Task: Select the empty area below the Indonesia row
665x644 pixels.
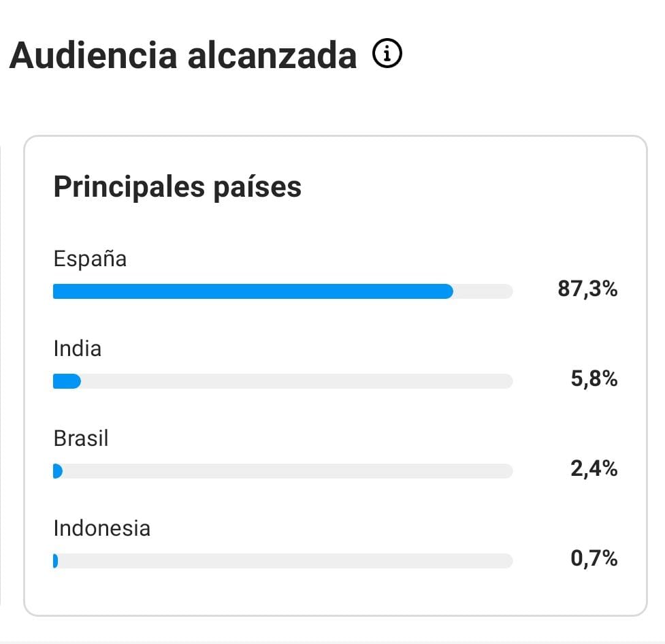Action: [335, 592]
